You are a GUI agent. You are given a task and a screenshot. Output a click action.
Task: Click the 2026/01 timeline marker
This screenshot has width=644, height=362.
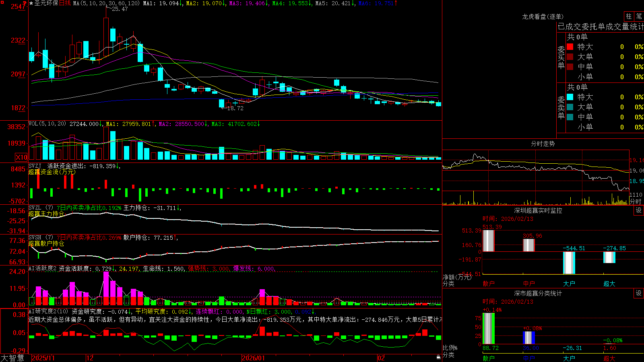tap(254, 358)
